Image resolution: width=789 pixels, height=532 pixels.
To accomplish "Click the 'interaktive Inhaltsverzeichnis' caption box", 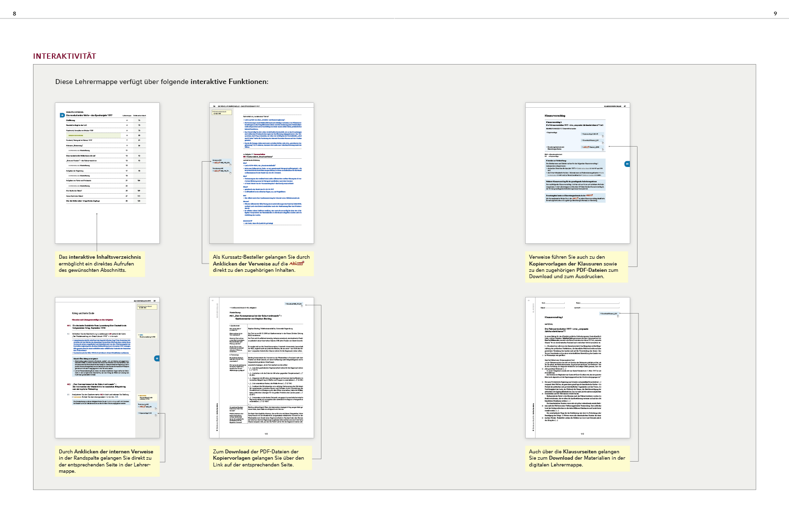I will (x=100, y=264).
